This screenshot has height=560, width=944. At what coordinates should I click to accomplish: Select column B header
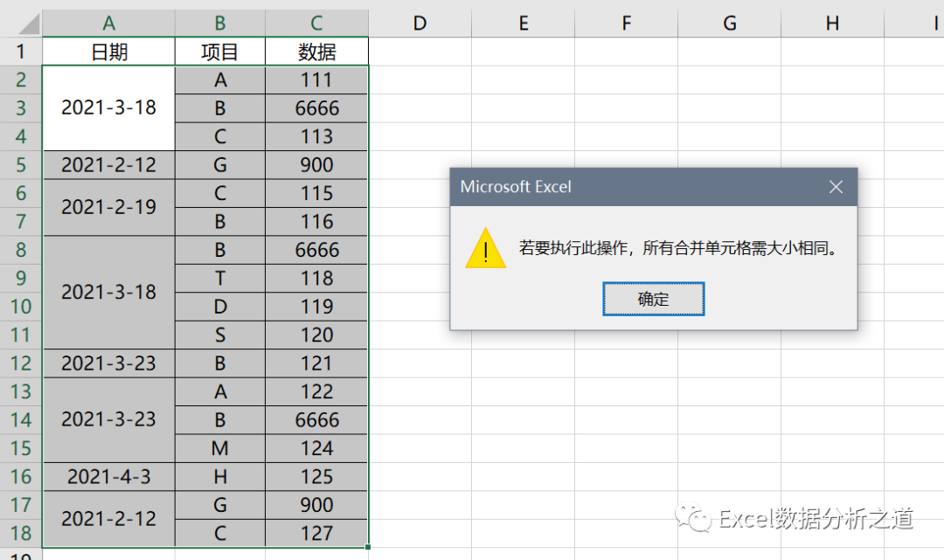point(219,24)
